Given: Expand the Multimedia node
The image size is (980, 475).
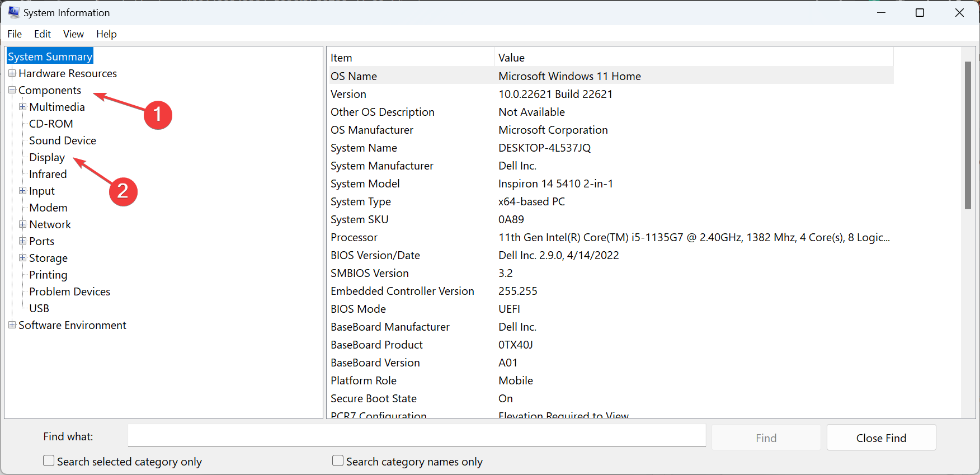Looking at the screenshot, I should (x=22, y=107).
